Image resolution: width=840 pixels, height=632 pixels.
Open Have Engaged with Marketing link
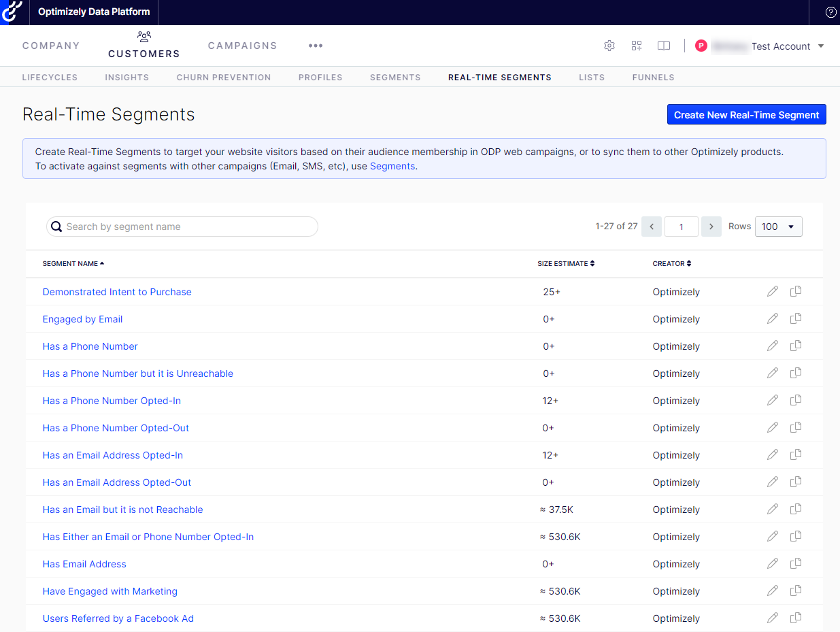click(x=110, y=591)
